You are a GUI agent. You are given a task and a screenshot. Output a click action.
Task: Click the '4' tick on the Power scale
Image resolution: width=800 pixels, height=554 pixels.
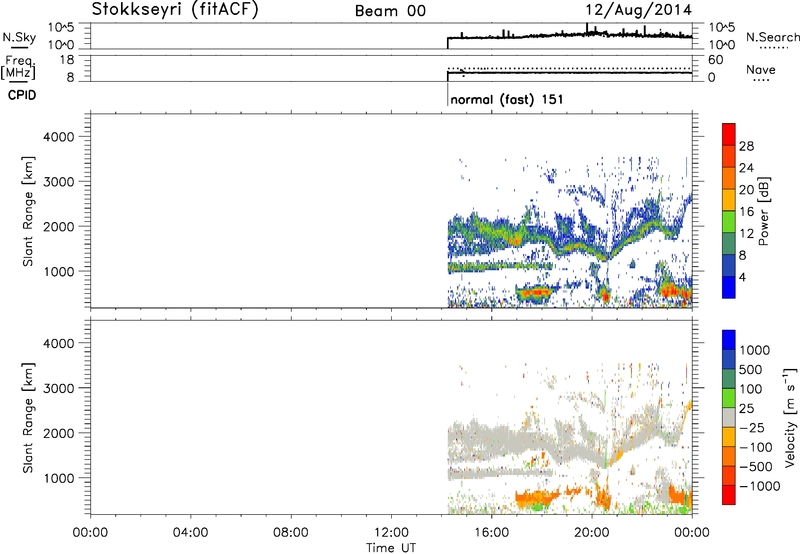point(742,277)
